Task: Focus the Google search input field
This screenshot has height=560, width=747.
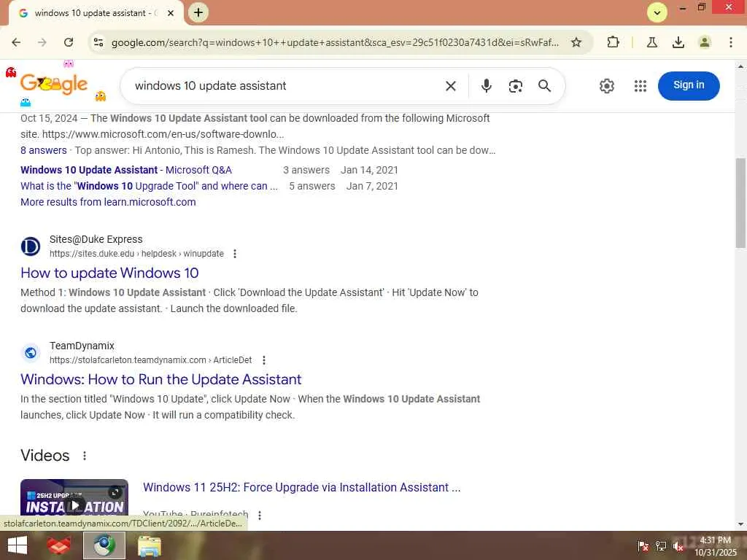Action: 286,86
